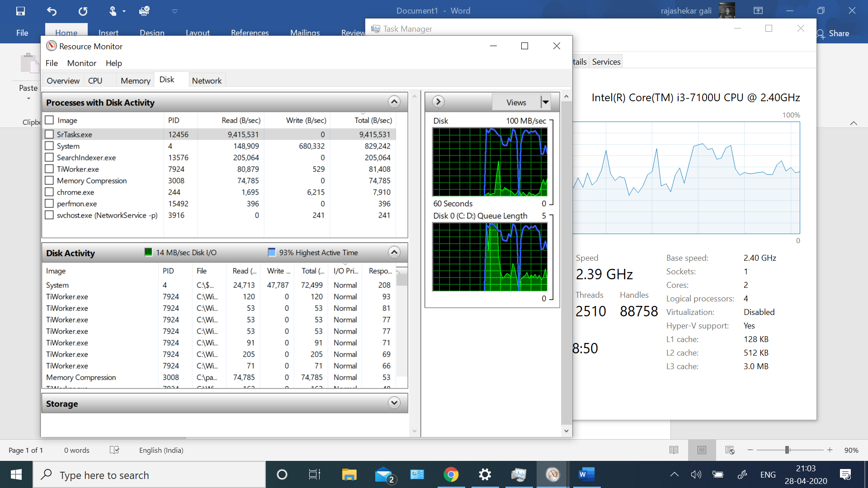Collapse the Disk Activity section
This screenshot has width=868, height=488.
pyautogui.click(x=394, y=252)
